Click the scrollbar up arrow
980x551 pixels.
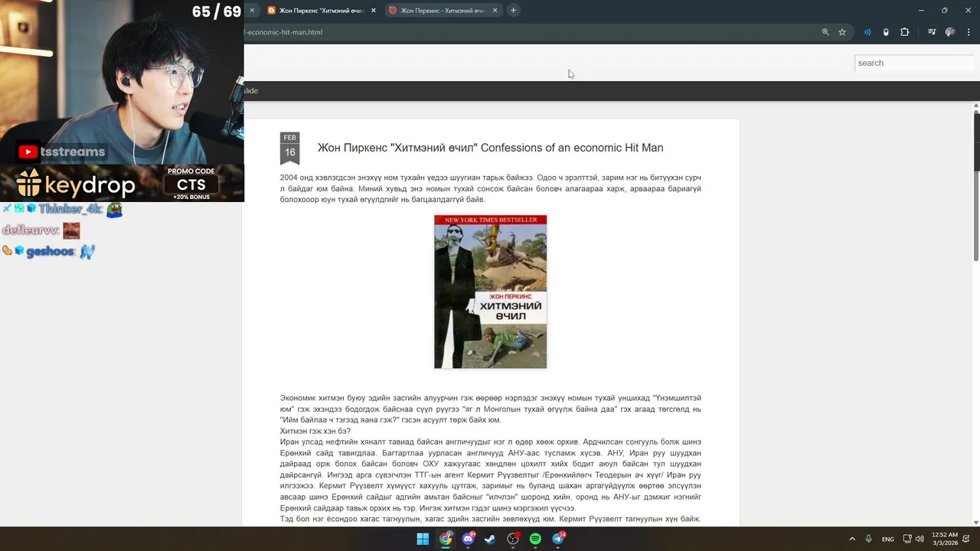976,106
